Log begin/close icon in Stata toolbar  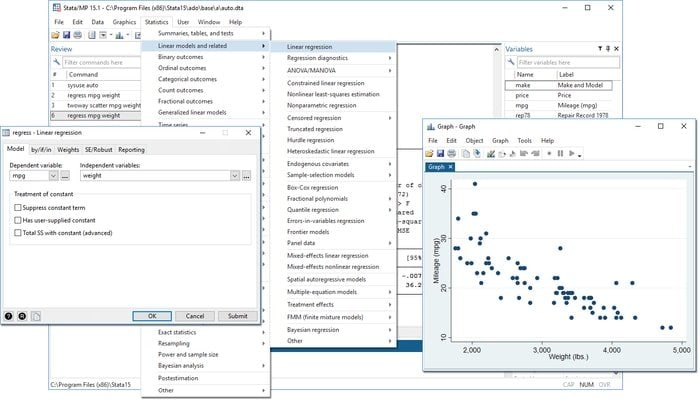[92, 35]
